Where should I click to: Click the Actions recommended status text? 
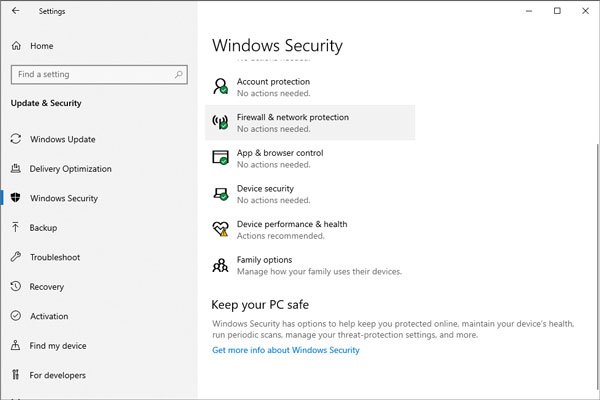[280, 236]
